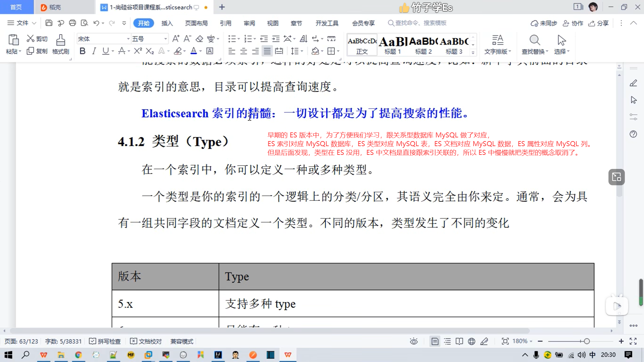The image size is (644, 362).
Task: Click the eye protection mode icon
Action: pyautogui.click(x=414, y=341)
